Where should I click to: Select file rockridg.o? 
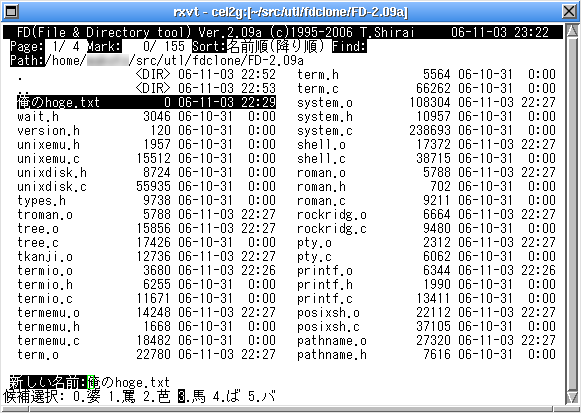click(332, 215)
